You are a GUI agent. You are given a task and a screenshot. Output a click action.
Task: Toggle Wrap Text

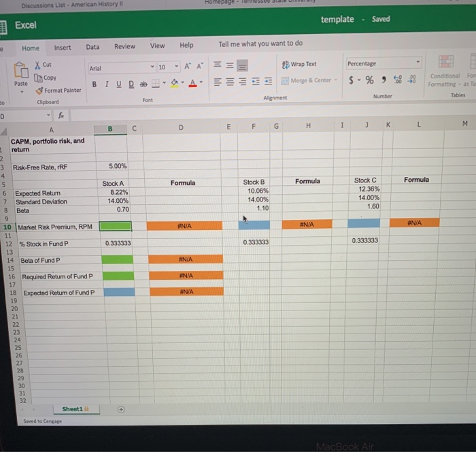[x=299, y=64]
